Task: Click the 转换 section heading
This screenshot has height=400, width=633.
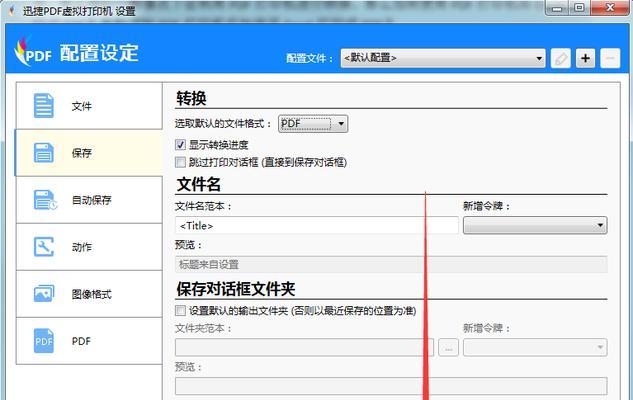Action: click(x=191, y=98)
